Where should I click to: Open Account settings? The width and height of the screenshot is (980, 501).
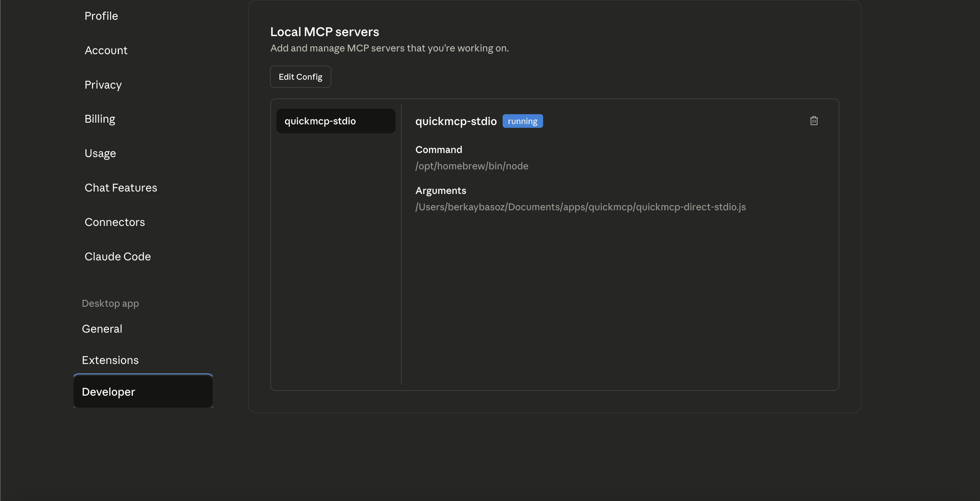(x=106, y=50)
